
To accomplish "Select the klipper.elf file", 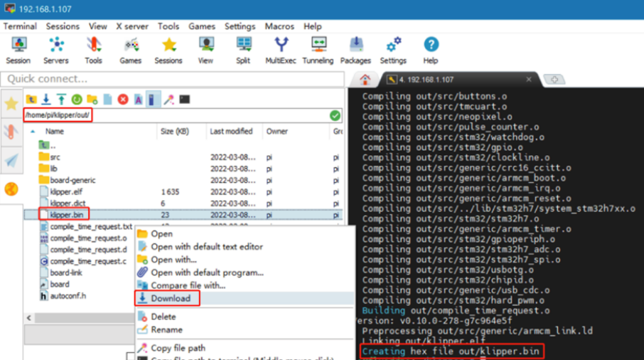I will click(x=66, y=191).
